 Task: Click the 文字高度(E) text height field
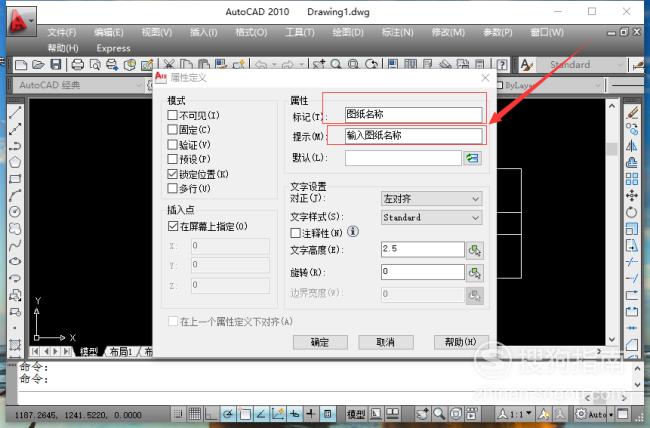pos(422,249)
